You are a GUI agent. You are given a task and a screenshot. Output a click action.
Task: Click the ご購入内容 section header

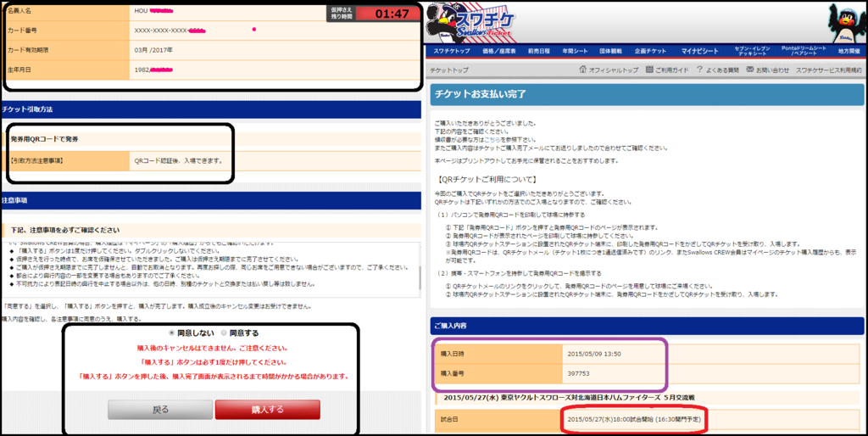(647, 326)
